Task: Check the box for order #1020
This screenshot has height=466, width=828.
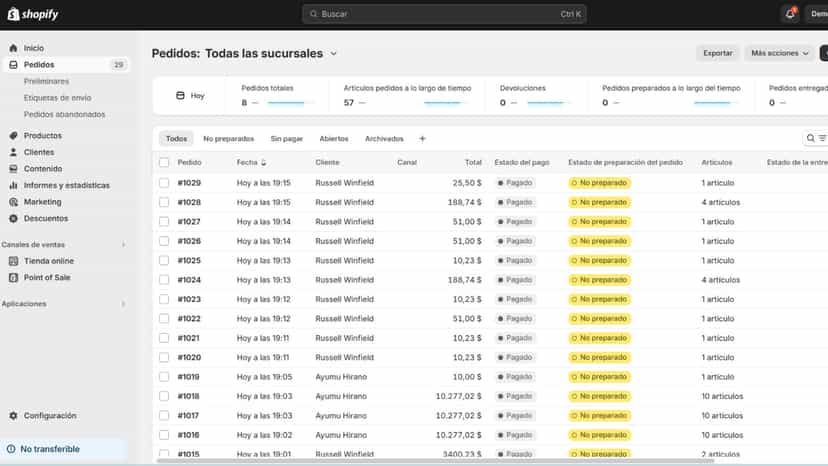Action: point(164,357)
